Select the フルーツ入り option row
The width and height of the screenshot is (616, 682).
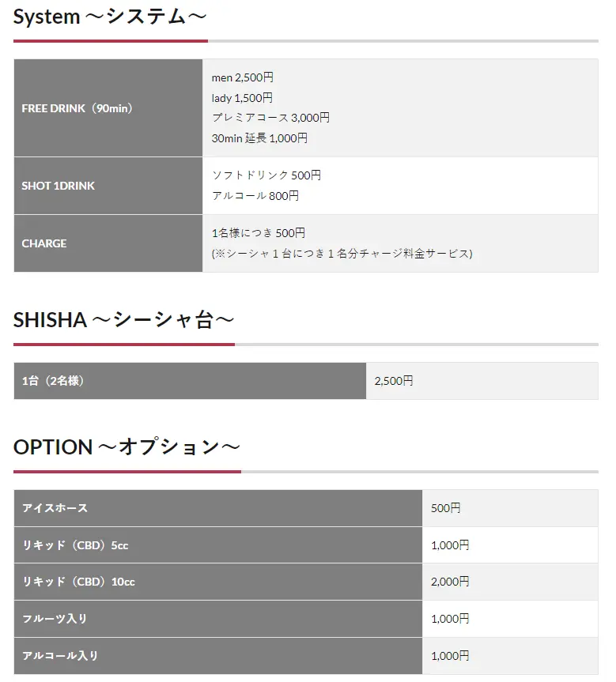click(x=305, y=619)
